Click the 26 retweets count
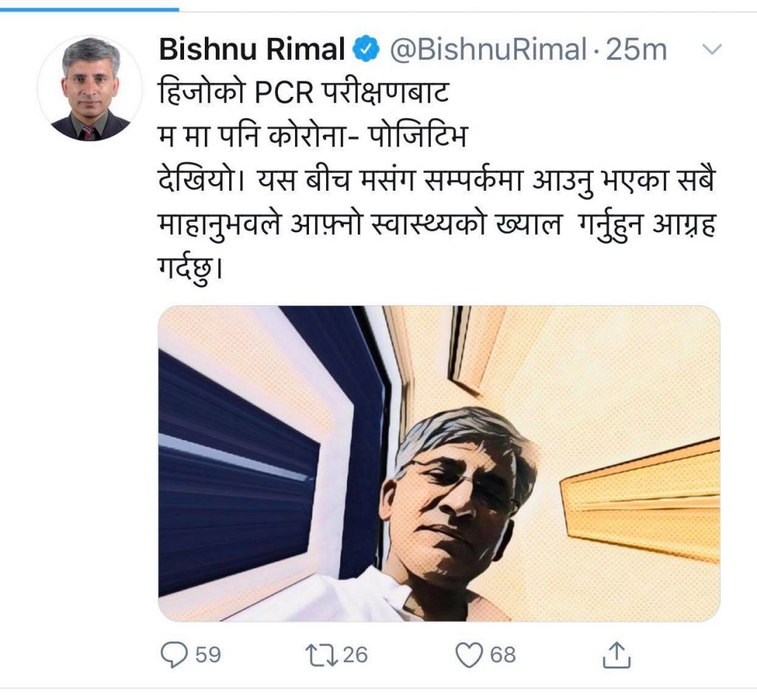Screen dimensions: 757x700 355,654
